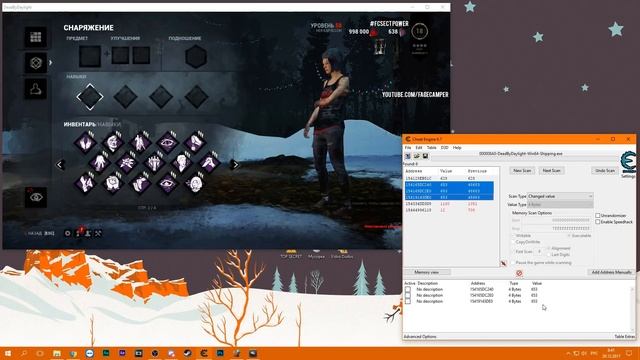Click the Next Scan button
Screen dimensions: 640x360
[x=551, y=171]
